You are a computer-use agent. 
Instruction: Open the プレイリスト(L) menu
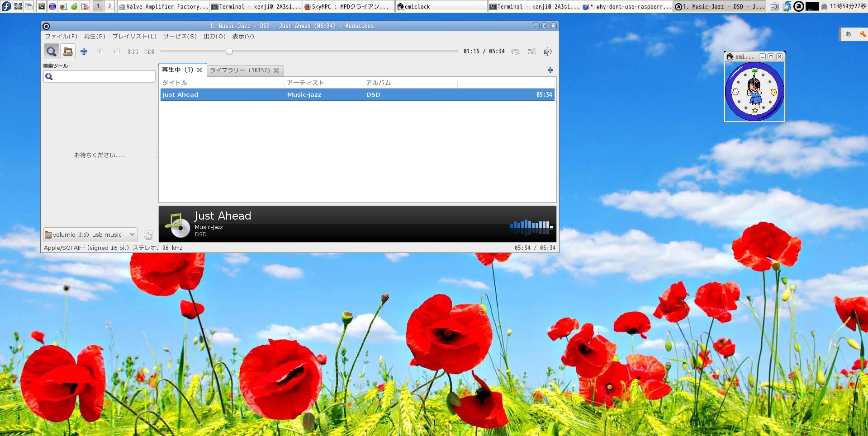[134, 37]
